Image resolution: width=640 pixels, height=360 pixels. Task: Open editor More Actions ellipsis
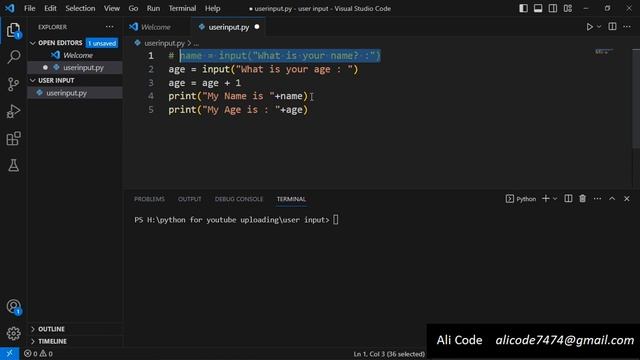627,27
